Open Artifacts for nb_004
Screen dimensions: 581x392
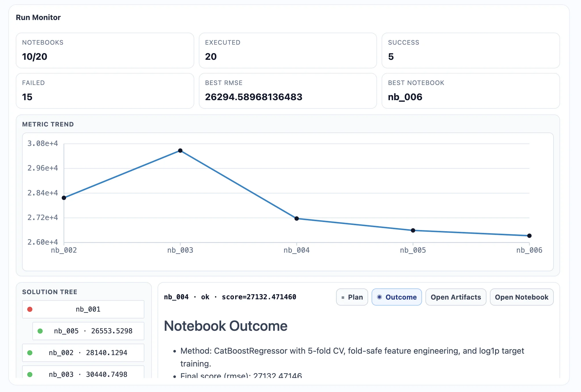pos(456,297)
